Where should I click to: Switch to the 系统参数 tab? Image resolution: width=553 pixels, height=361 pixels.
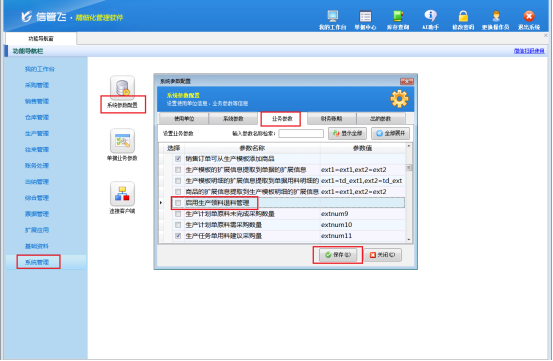pos(233,119)
